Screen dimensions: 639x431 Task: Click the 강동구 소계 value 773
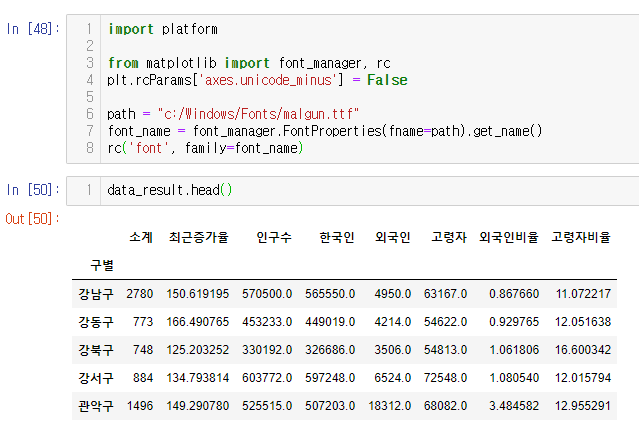click(x=142, y=322)
